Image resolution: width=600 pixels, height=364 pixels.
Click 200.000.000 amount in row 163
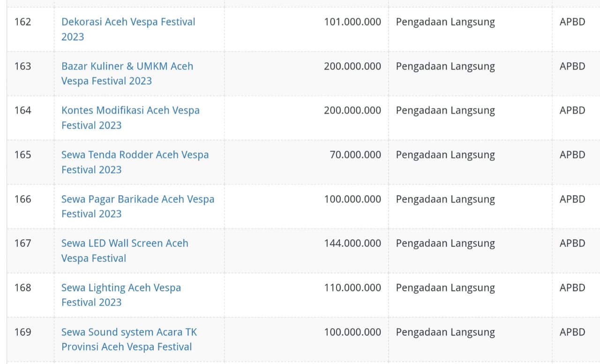pos(352,67)
